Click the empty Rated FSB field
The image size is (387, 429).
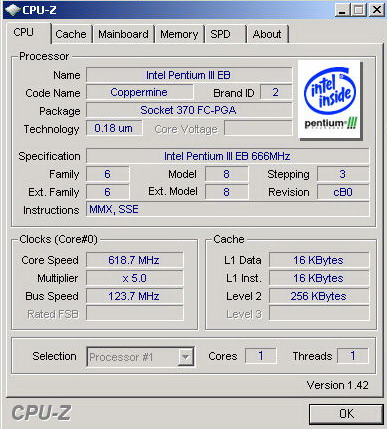134,314
